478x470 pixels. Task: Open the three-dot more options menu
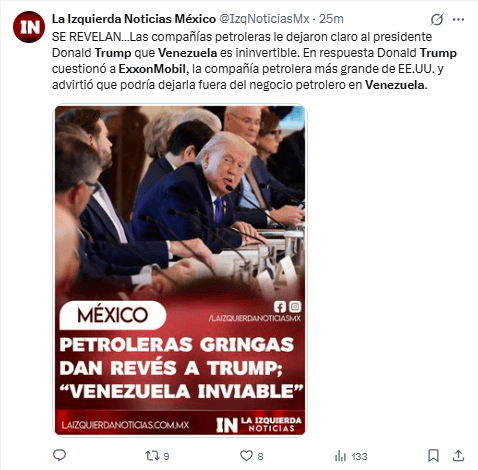[x=458, y=20]
